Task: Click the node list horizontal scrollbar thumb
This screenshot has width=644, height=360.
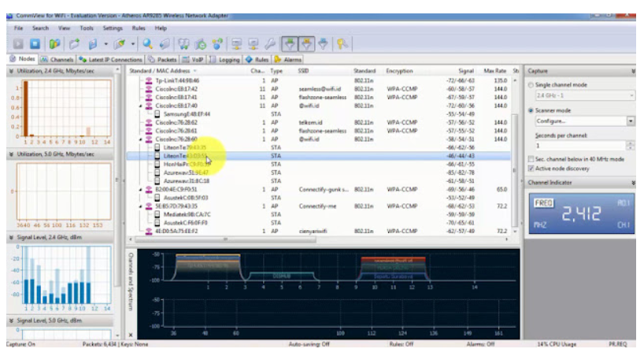Action: click(225, 239)
